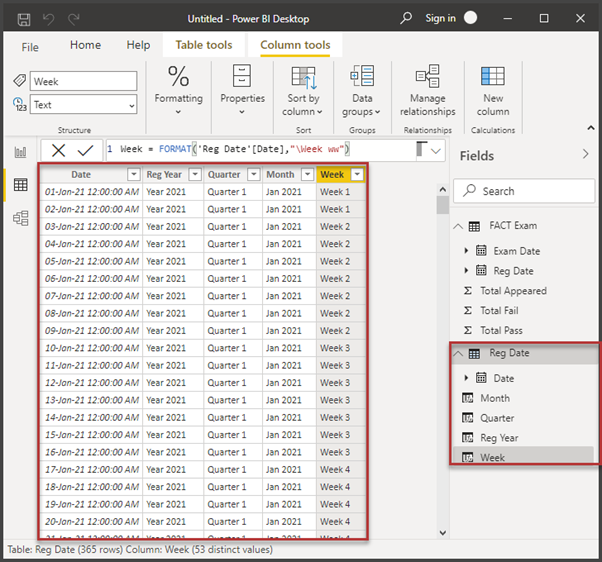Expand the Date hierarchy field
This screenshot has width=602, height=562.
(466, 378)
